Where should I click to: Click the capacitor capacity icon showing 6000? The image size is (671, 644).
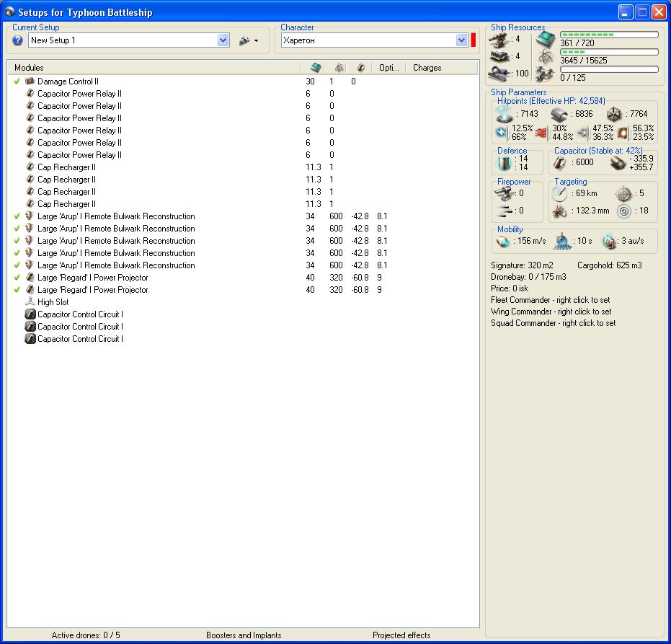tap(560, 163)
